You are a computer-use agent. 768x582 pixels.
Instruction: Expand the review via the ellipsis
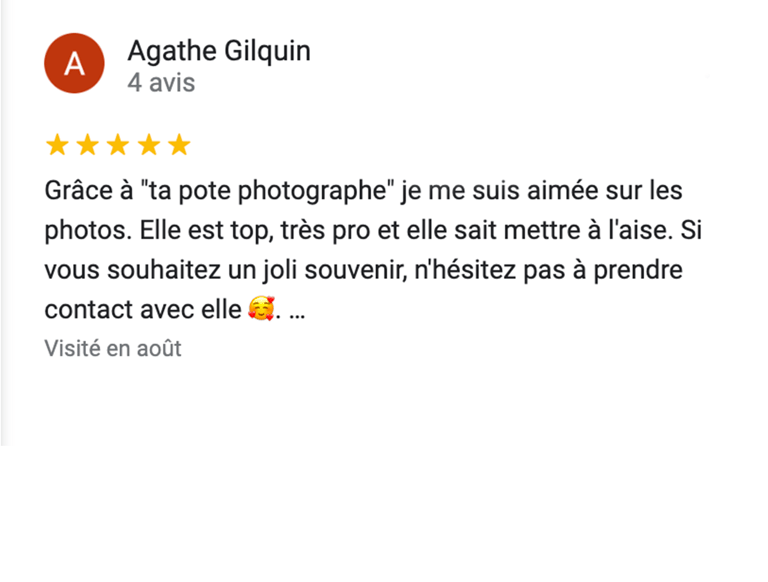tap(297, 314)
